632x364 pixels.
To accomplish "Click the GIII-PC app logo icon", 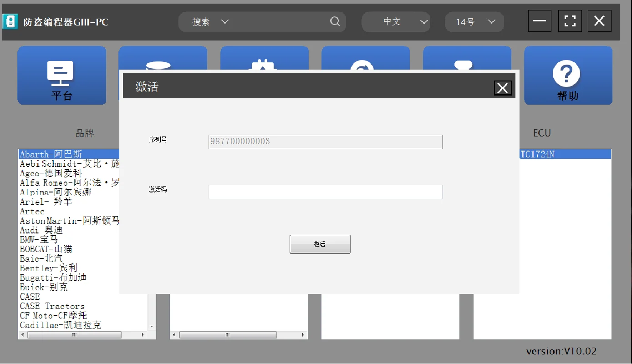I will (10, 21).
